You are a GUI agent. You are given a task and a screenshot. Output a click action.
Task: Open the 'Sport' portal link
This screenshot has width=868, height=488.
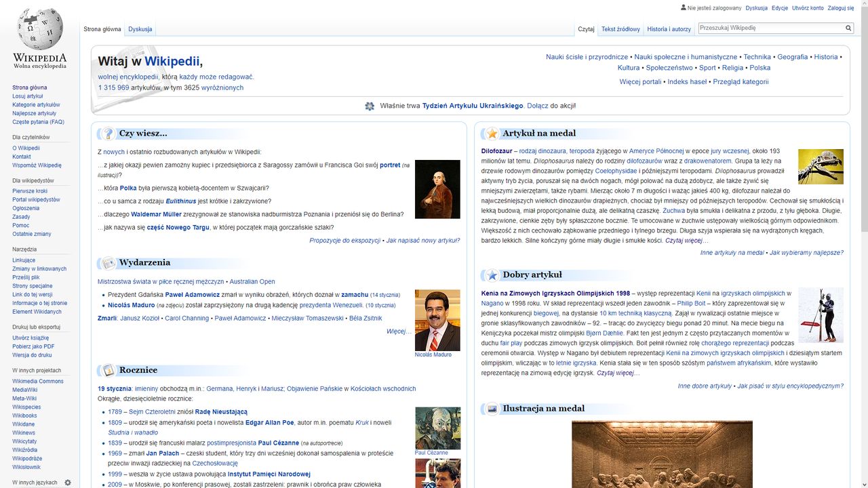pyautogui.click(x=707, y=68)
